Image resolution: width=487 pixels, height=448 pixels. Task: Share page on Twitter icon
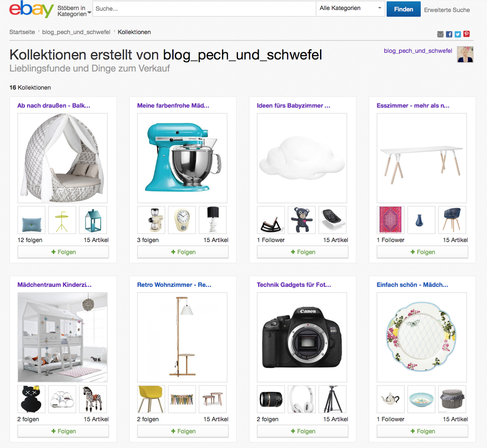458,34
